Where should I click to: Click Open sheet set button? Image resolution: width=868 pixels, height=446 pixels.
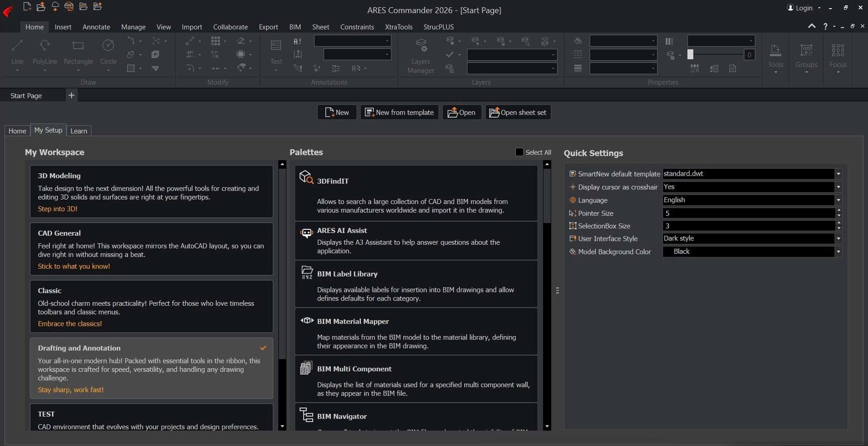pos(518,112)
